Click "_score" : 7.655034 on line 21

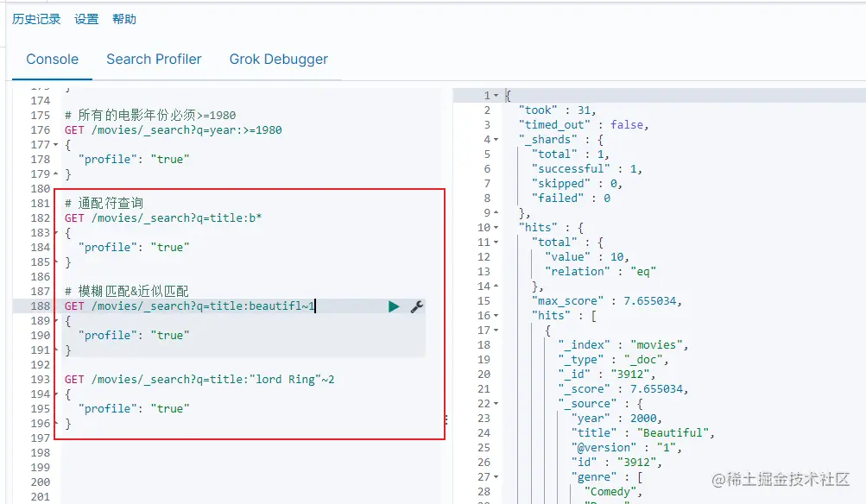point(623,389)
